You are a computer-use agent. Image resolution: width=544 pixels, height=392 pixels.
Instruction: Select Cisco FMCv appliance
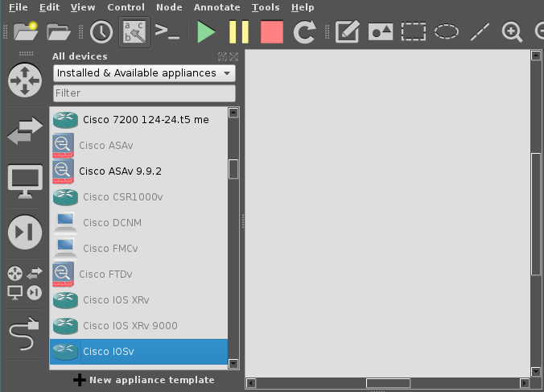click(138, 249)
